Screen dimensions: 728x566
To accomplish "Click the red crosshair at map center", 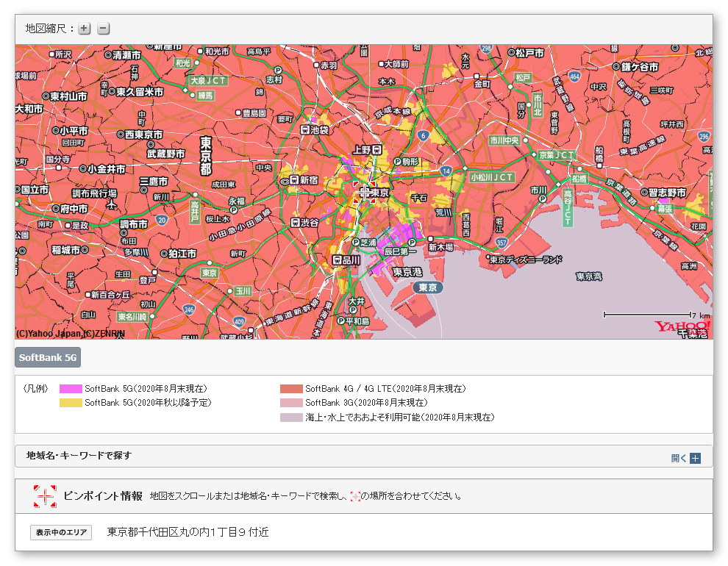I will [x=365, y=192].
